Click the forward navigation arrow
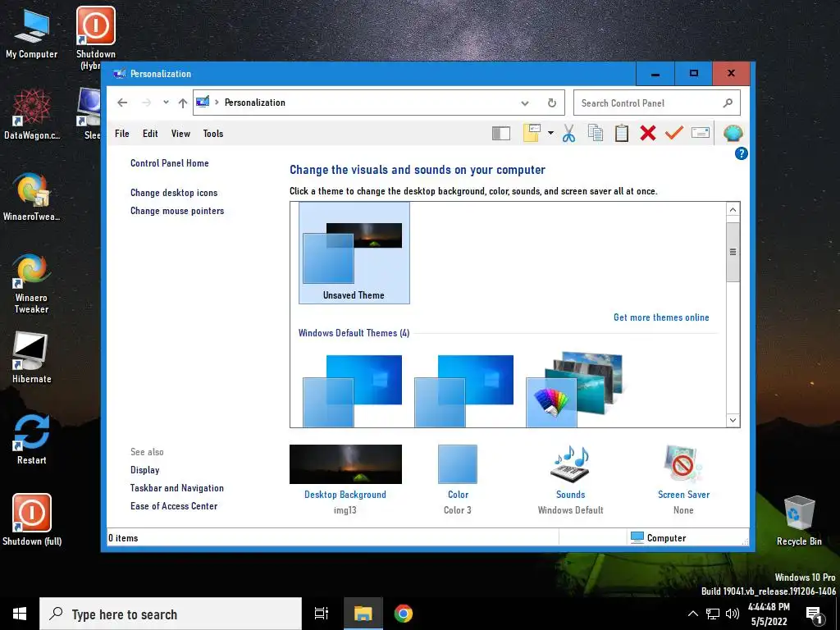840x630 pixels. (x=146, y=103)
